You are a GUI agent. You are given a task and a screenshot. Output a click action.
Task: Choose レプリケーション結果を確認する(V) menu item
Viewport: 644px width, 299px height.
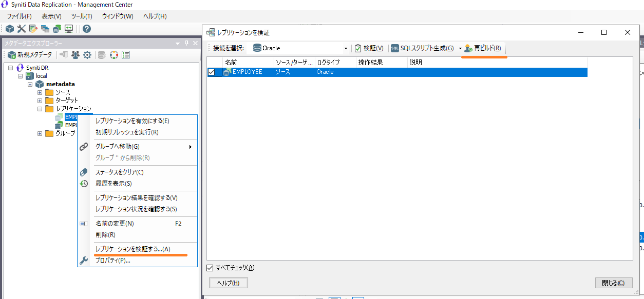(137, 198)
